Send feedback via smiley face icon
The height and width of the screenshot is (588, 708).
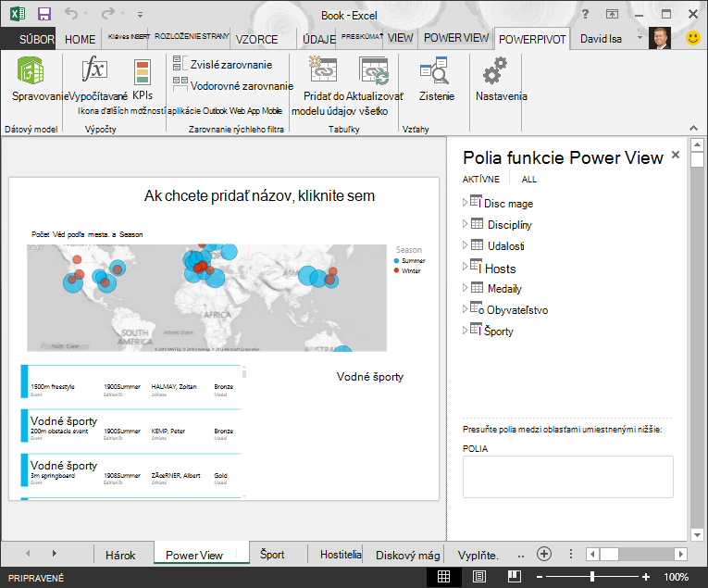(x=692, y=38)
